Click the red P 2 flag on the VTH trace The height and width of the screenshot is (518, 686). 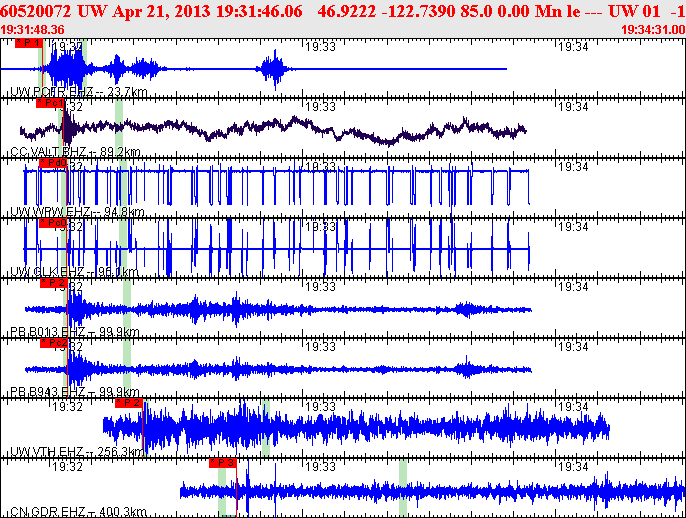[129, 403]
